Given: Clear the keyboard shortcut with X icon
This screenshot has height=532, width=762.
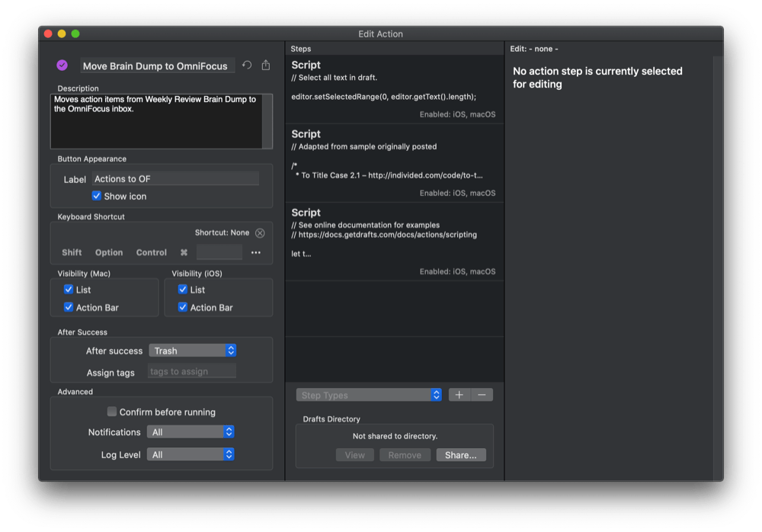Looking at the screenshot, I should pos(260,233).
